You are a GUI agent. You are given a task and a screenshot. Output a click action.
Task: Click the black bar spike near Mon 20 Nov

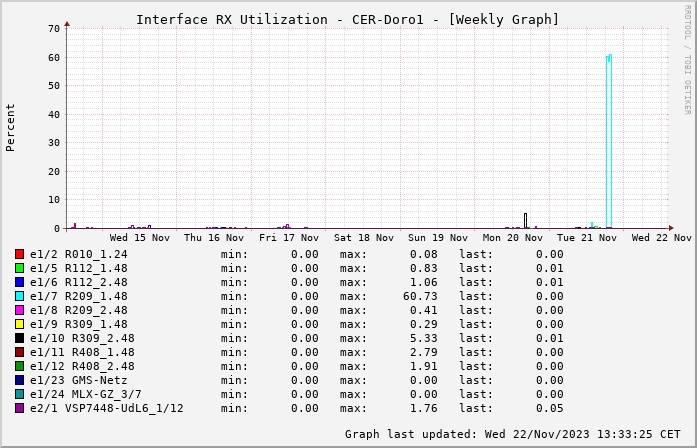click(x=525, y=220)
